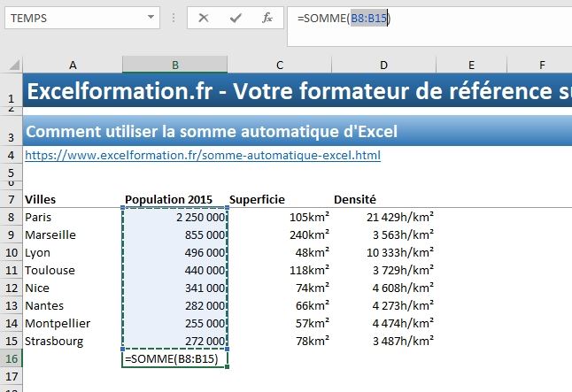The width and height of the screenshot is (572, 392).
Task: Click the 'Lyon' cell
Action: click(73, 252)
